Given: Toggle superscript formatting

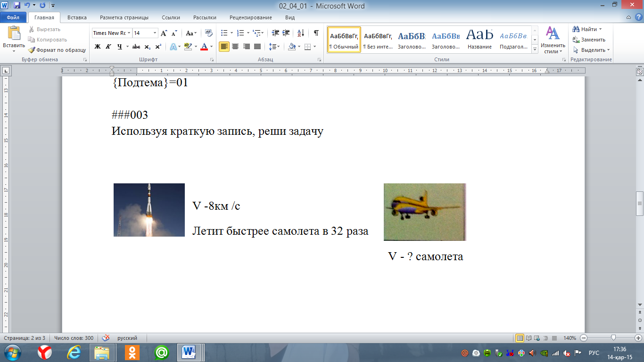Looking at the screenshot, I should click(x=158, y=46).
